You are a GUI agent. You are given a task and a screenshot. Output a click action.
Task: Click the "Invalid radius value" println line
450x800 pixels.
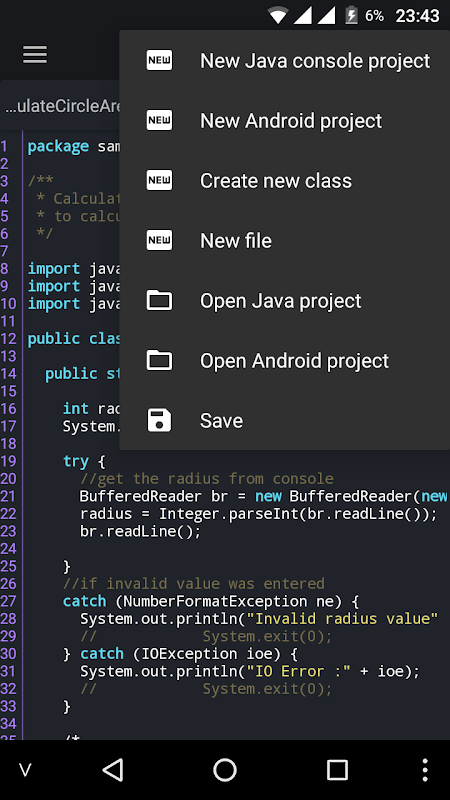click(x=259, y=618)
